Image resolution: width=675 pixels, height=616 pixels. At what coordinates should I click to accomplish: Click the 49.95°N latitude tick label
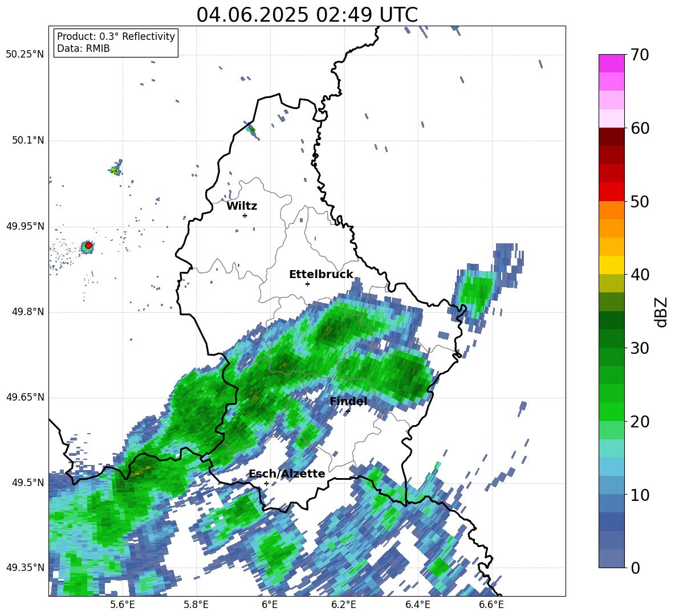[x=25, y=226]
